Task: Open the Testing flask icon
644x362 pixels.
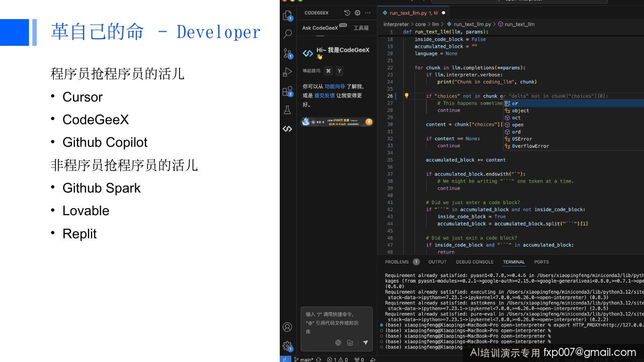Action: click(x=287, y=110)
